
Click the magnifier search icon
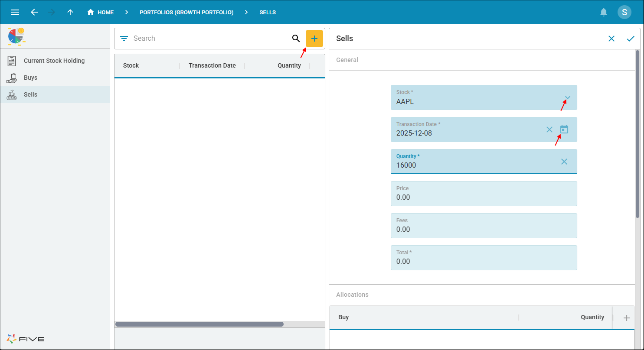pyautogui.click(x=296, y=39)
